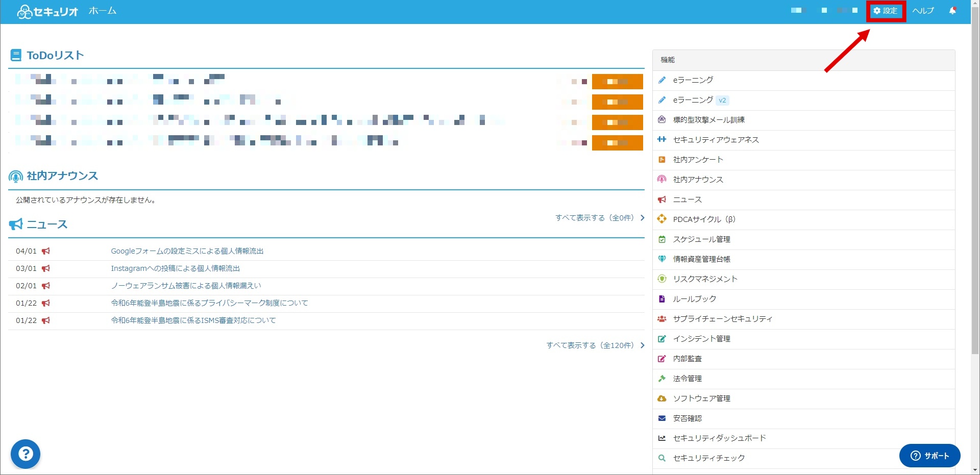Click the インシデント管理 edit icon
This screenshot has height=475, width=980.
point(662,339)
